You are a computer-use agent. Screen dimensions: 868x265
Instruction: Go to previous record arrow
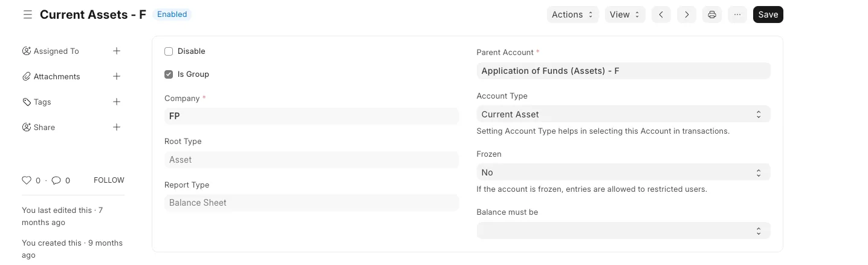point(661,15)
